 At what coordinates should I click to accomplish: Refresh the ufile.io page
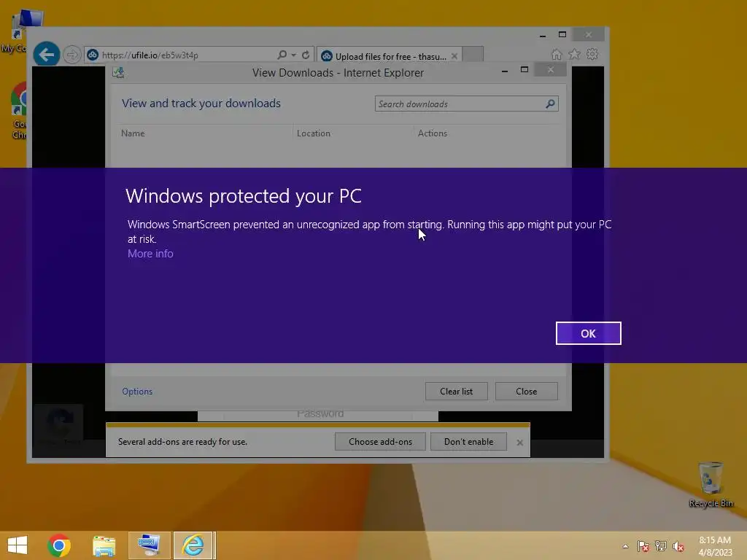(x=306, y=55)
